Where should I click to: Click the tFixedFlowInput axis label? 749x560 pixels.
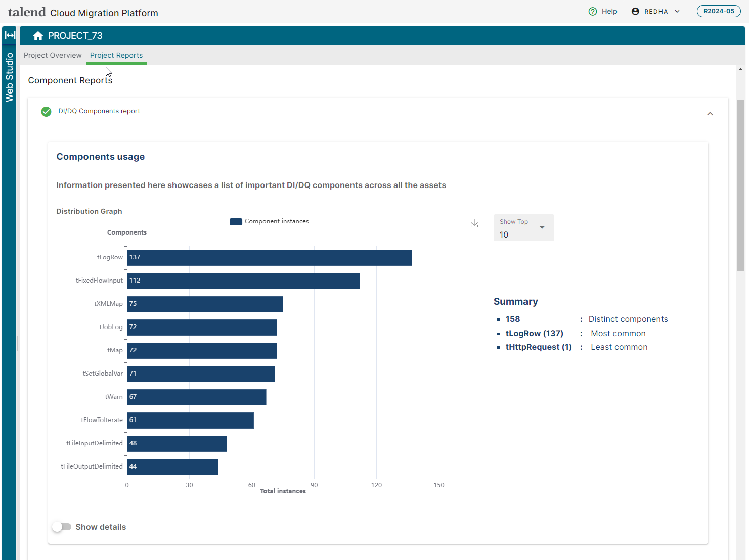[99, 281]
